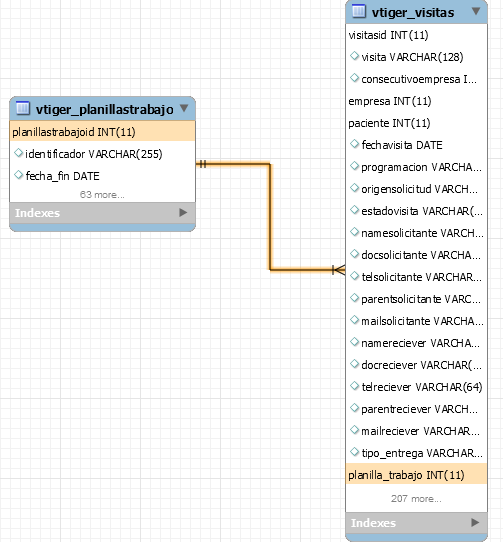The width and height of the screenshot is (503, 542).
Task: Click diamond icon beside identificador column
Action: coord(18,153)
